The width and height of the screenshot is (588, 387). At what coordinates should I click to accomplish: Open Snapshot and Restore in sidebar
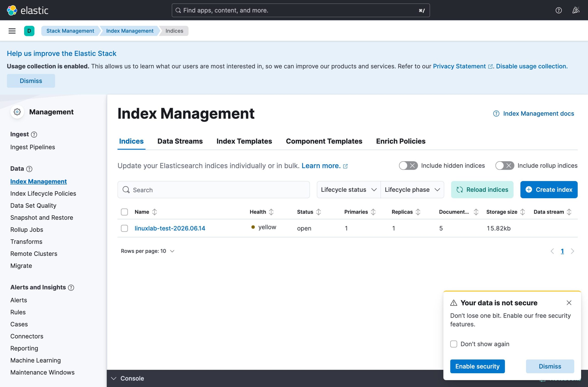pos(42,218)
